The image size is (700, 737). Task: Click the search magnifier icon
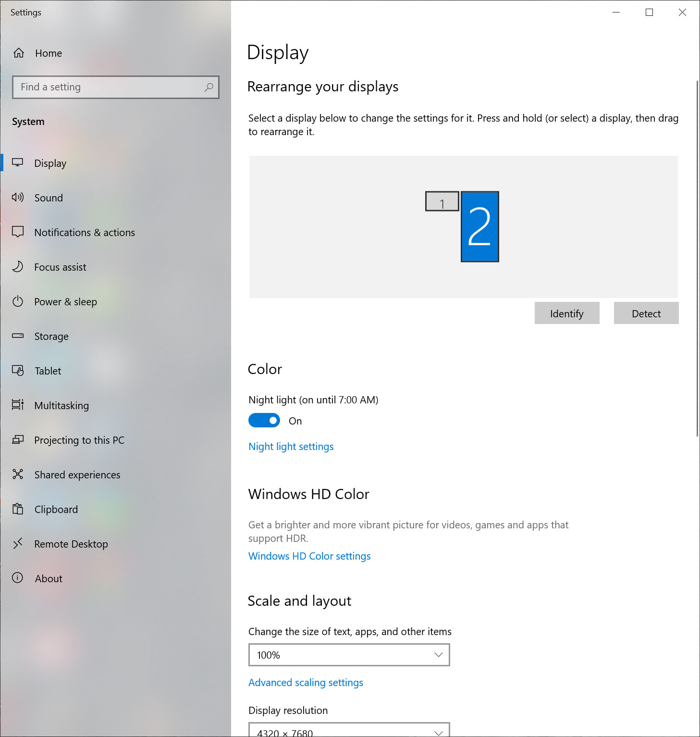tap(209, 87)
